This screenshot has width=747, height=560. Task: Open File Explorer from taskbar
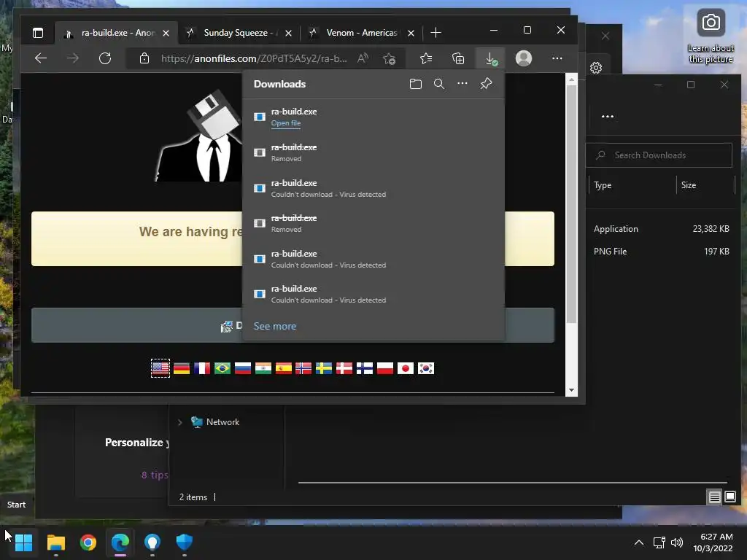(x=55, y=542)
